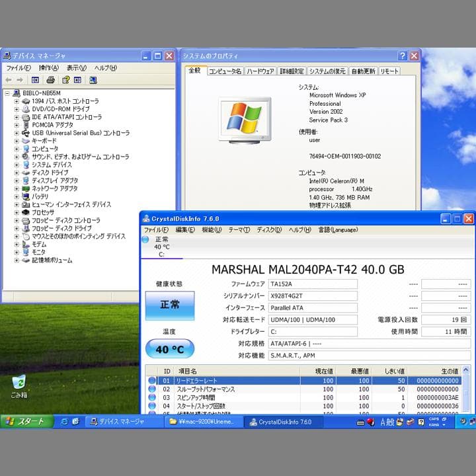The image size is (476, 476).
Task: Click the ファームウェア field TA152A
Action: coord(313,284)
